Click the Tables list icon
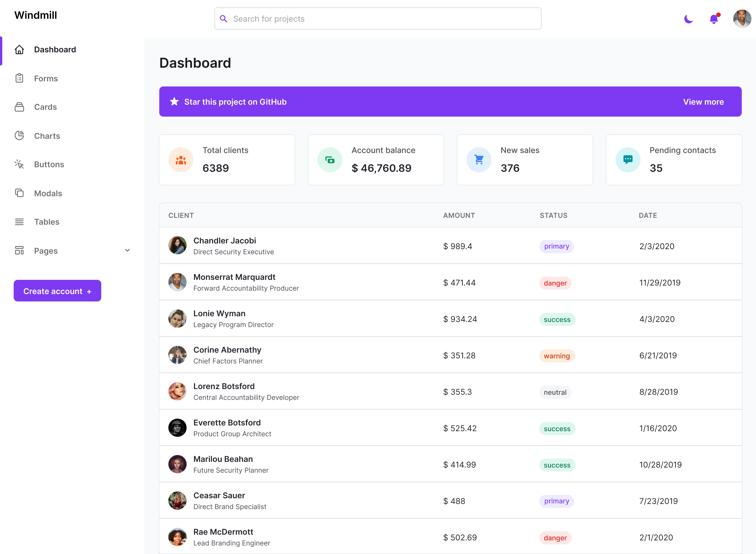756x554 pixels. [19, 222]
